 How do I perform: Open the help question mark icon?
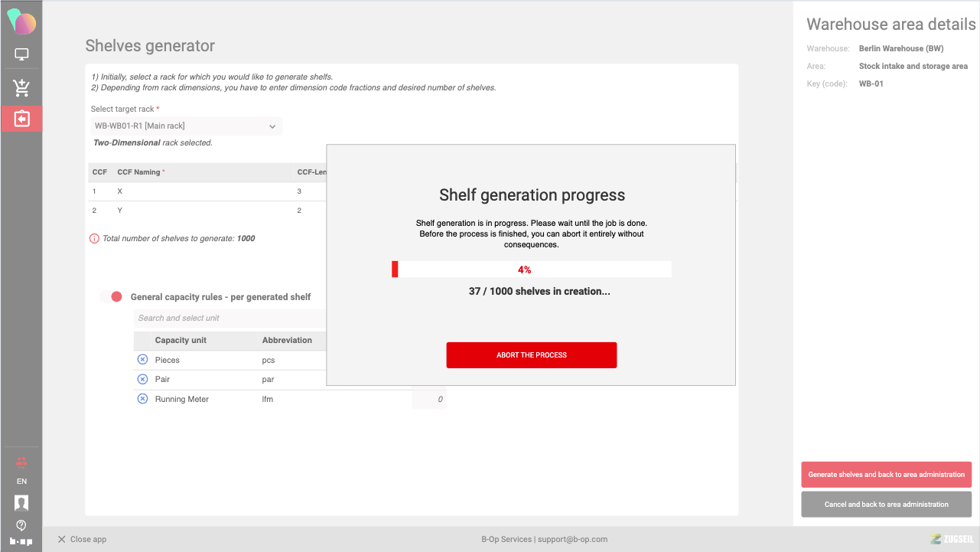pos(21,525)
